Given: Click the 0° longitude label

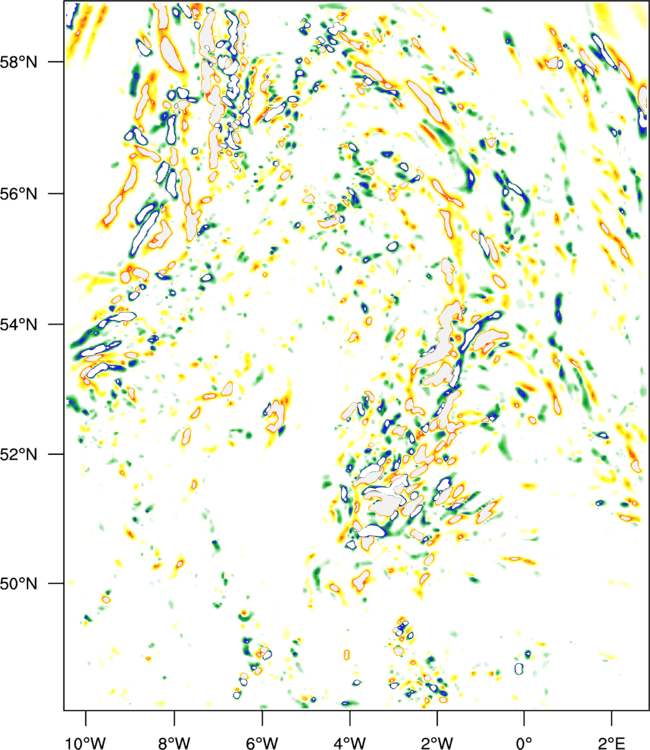Looking at the screenshot, I should 524,742.
